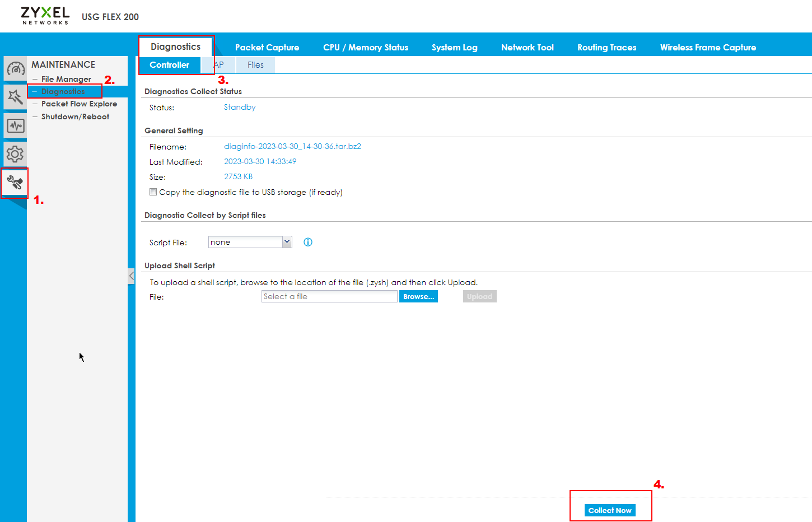Select the Maintenance tools sidebar icon
This screenshot has width=812, height=522.
[x=15, y=183]
